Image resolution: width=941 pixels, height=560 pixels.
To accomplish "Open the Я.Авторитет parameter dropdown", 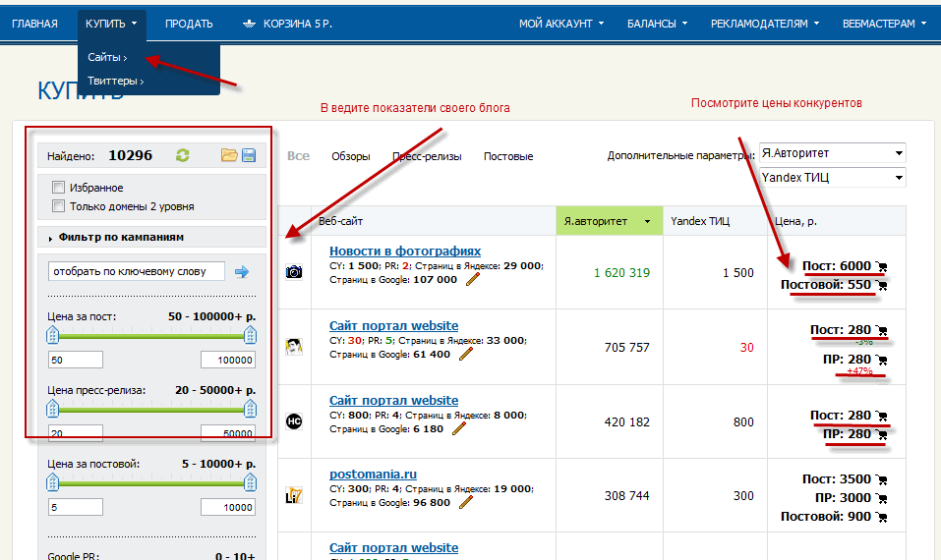I will tap(832, 153).
